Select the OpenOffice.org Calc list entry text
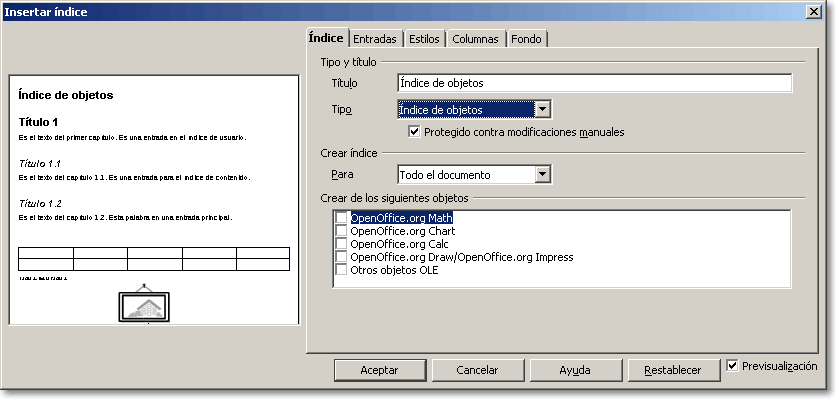Screen dimensions: 836x399 pyautogui.click(x=399, y=244)
